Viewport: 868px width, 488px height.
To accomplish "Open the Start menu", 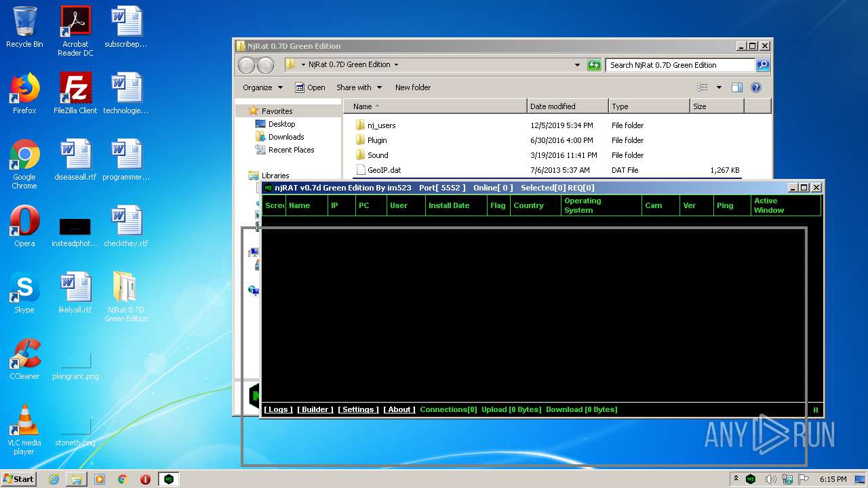I will point(19,479).
